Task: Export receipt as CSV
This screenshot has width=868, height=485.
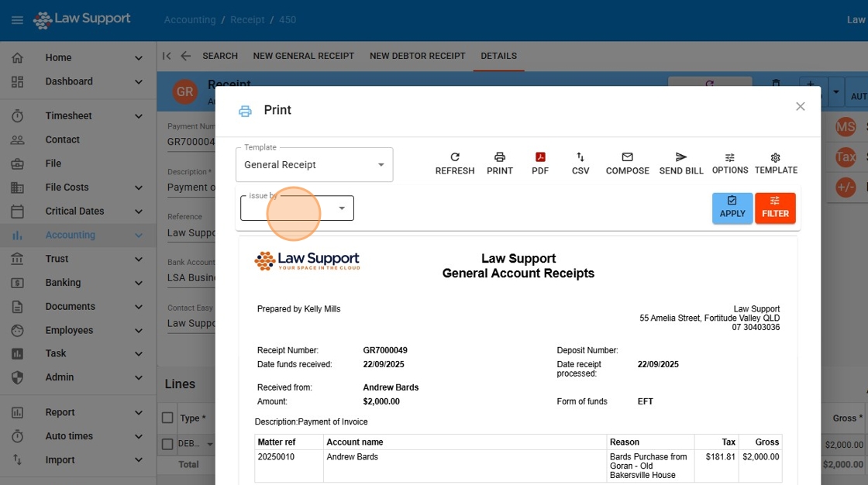Action: tap(580, 163)
